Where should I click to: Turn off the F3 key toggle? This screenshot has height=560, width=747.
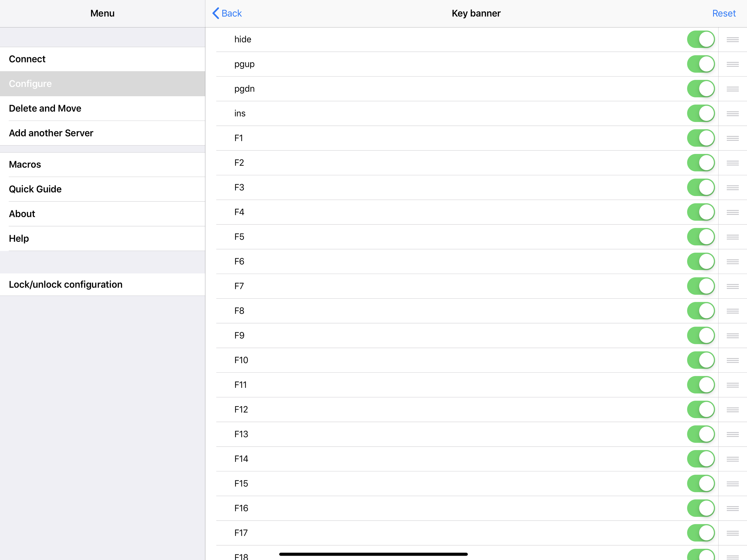pos(701,188)
